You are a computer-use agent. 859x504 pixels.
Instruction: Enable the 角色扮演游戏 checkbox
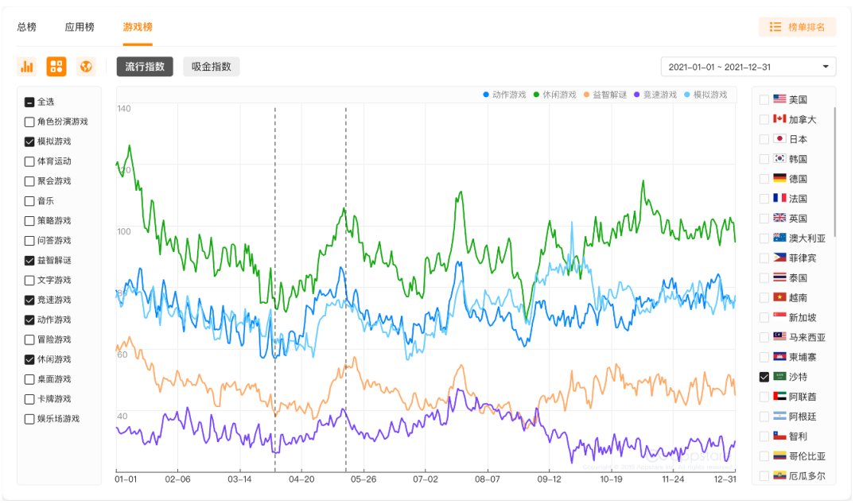click(x=29, y=122)
